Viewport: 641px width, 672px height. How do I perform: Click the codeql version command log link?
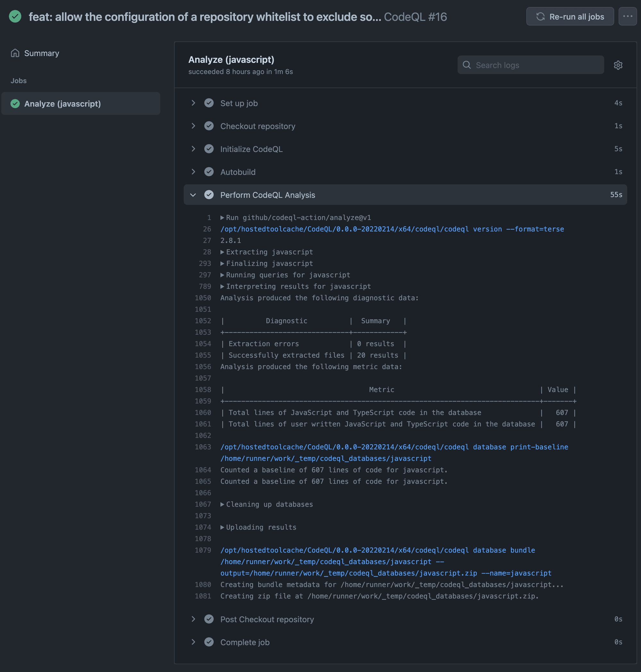(392, 229)
